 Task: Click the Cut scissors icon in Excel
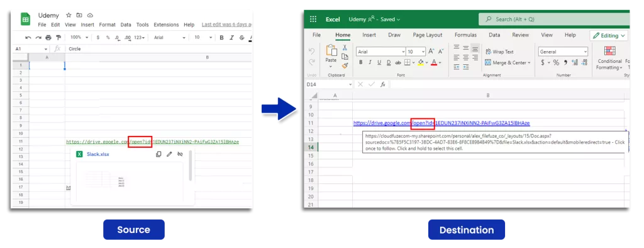coord(345,48)
